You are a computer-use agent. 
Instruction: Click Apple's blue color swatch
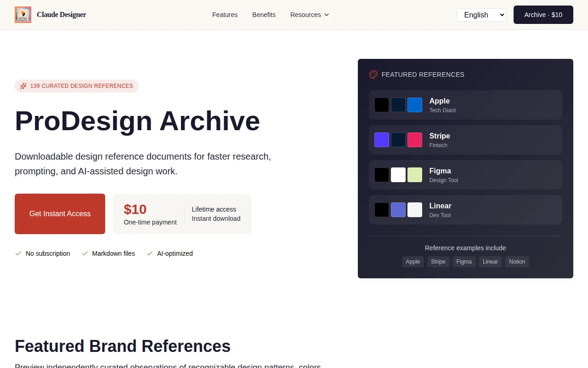point(415,105)
